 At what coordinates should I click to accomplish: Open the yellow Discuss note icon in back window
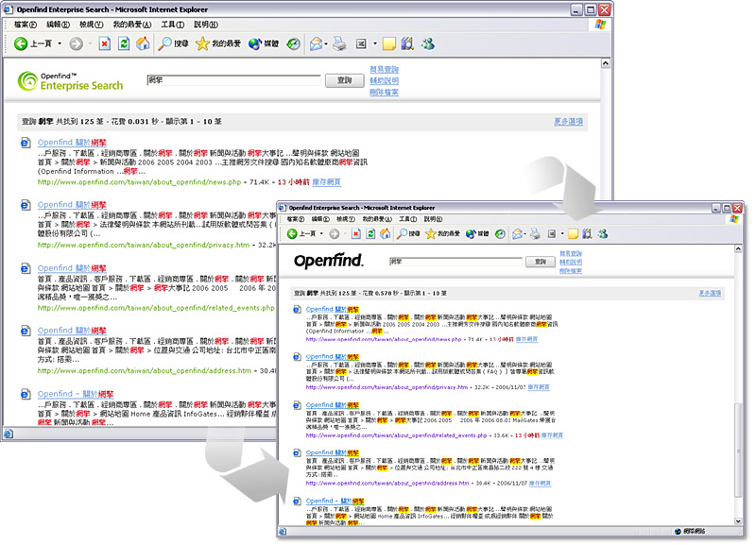(389, 43)
